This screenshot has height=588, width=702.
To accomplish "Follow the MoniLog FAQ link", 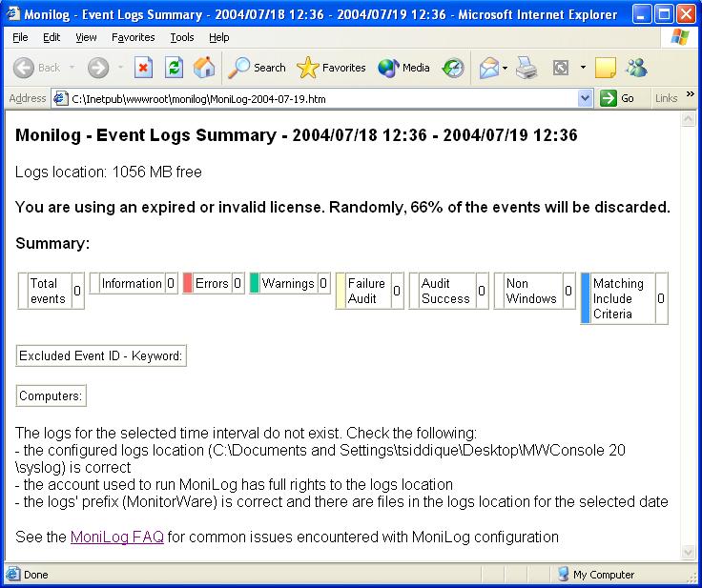I will pos(116,537).
